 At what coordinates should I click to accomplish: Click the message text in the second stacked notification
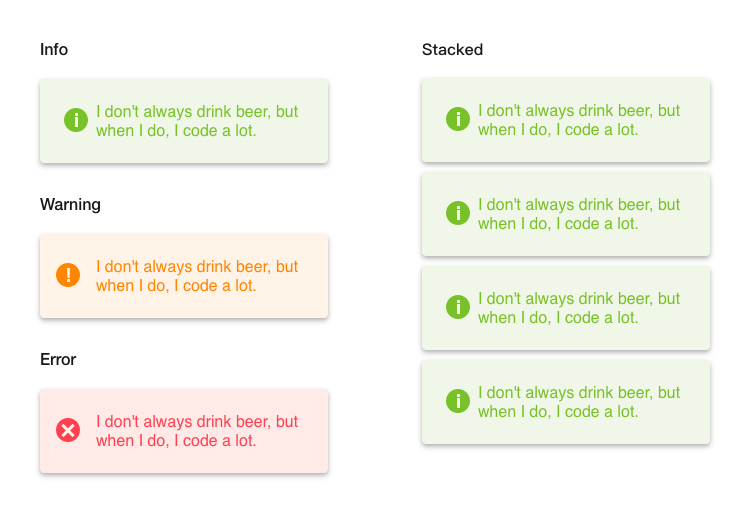(x=579, y=214)
